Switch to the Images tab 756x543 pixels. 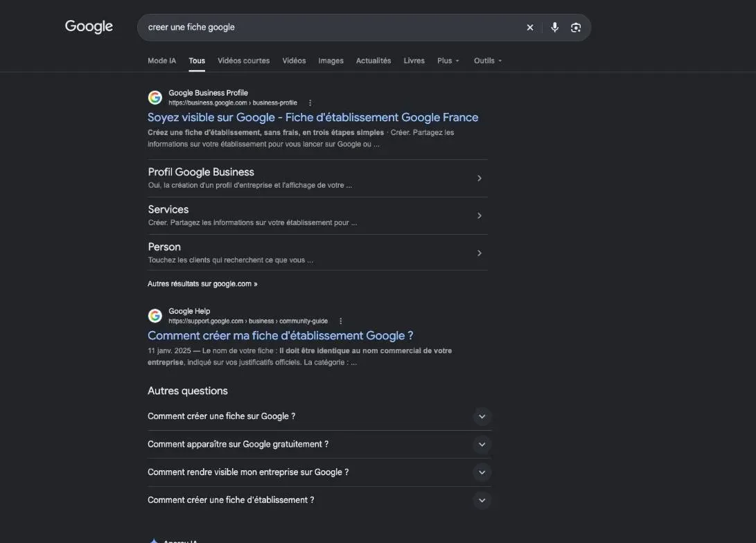pyautogui.click(x=331, y=61)
